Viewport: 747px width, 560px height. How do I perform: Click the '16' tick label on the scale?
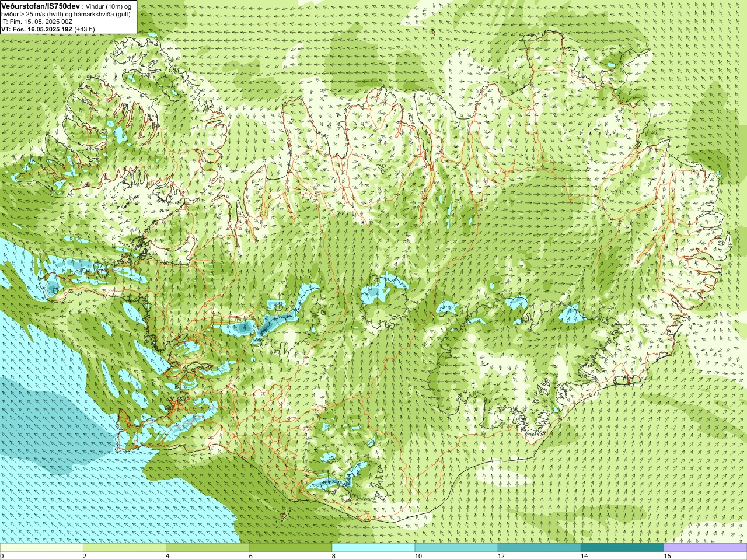[668, 556]
